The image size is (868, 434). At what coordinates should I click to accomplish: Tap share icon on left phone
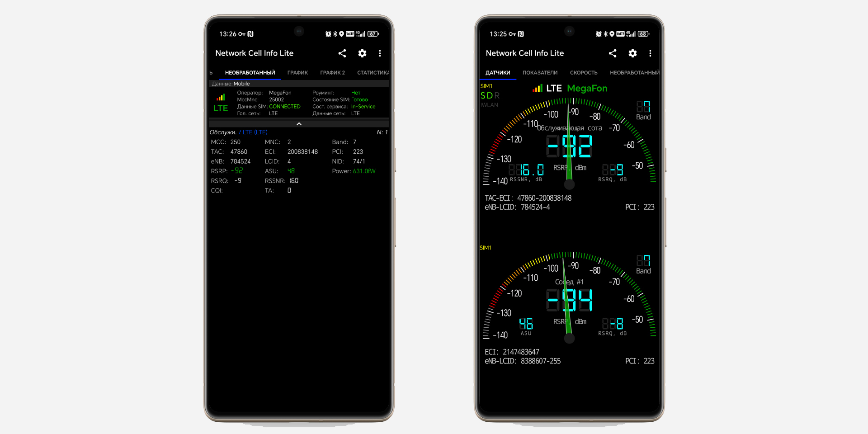(x=342, y=53)
